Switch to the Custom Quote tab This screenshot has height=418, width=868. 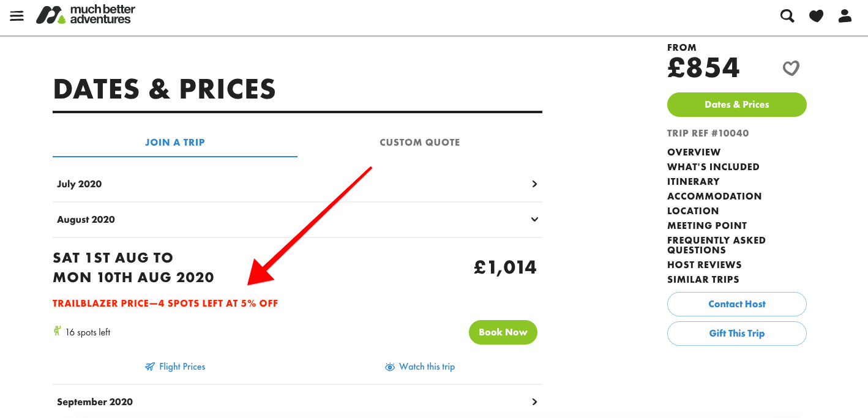(x=419, y=142)
